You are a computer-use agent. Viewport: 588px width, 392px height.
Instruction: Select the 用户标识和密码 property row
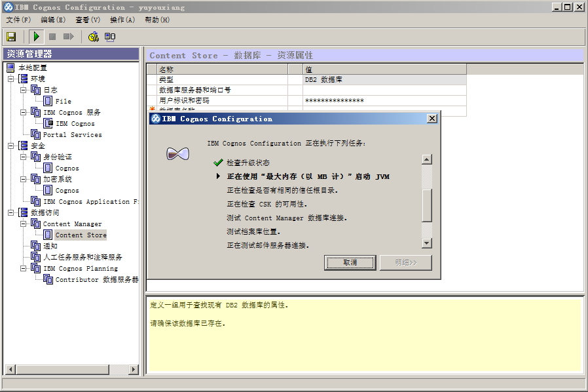coord(306,100)
